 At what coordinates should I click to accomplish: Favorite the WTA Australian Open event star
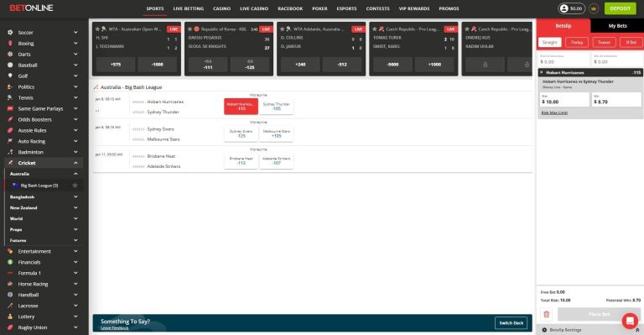(x=97, y=29)
